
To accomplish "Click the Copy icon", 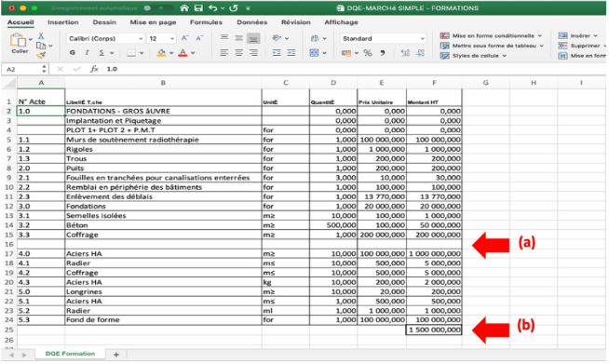I will click(x=41, y=46).
